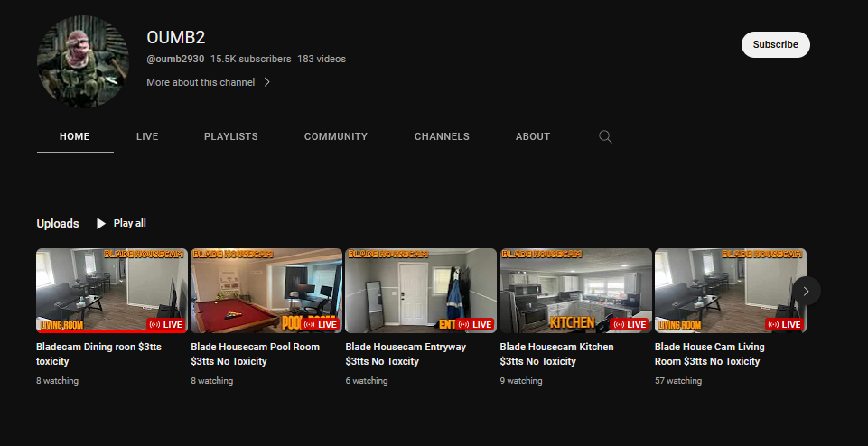The image size is (868, 446).
Task: Open Bladecam Dining roon stream thumbnail
Action: point(112,291)
